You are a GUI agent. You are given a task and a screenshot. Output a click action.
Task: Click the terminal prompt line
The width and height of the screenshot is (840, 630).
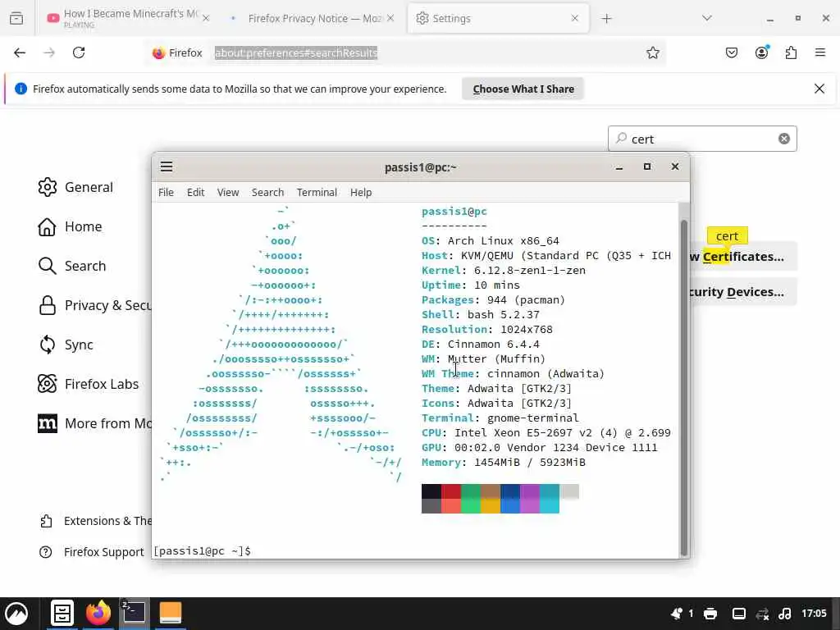coord(203,550)
